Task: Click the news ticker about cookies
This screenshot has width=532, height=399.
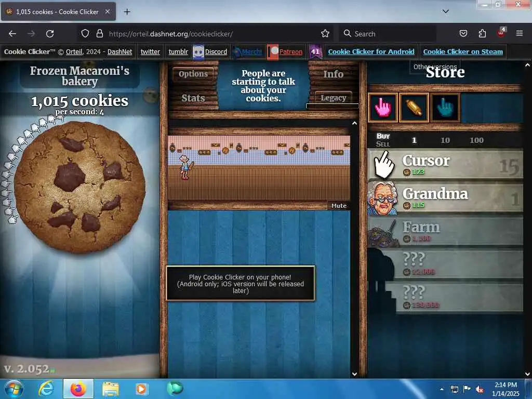Action: pyautogui.click(x=263, y=86)
